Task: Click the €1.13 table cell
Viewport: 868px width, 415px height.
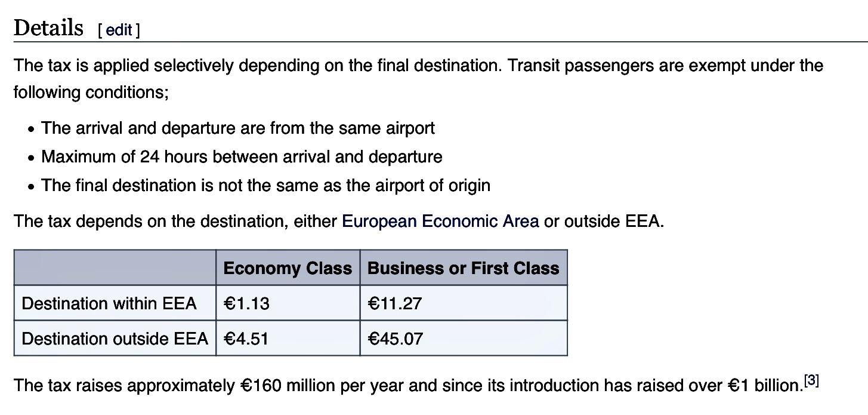Action: [x=246, y=303]
